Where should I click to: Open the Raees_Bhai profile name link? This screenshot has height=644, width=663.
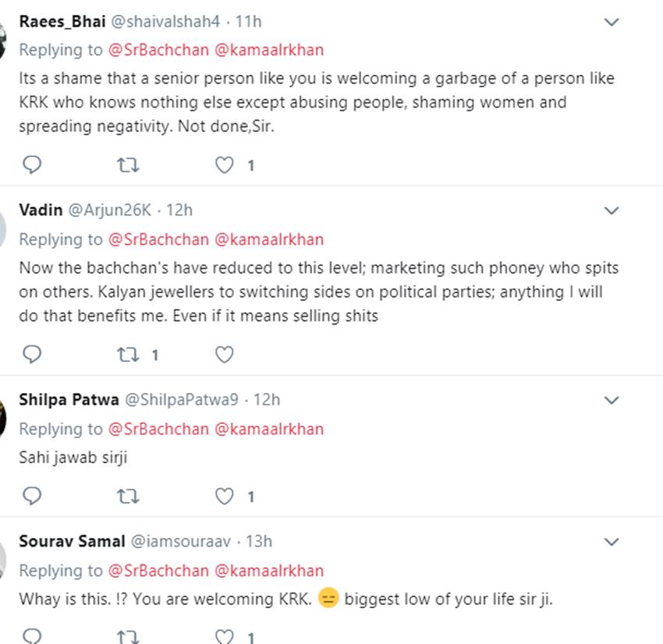[x=62, y=21]
